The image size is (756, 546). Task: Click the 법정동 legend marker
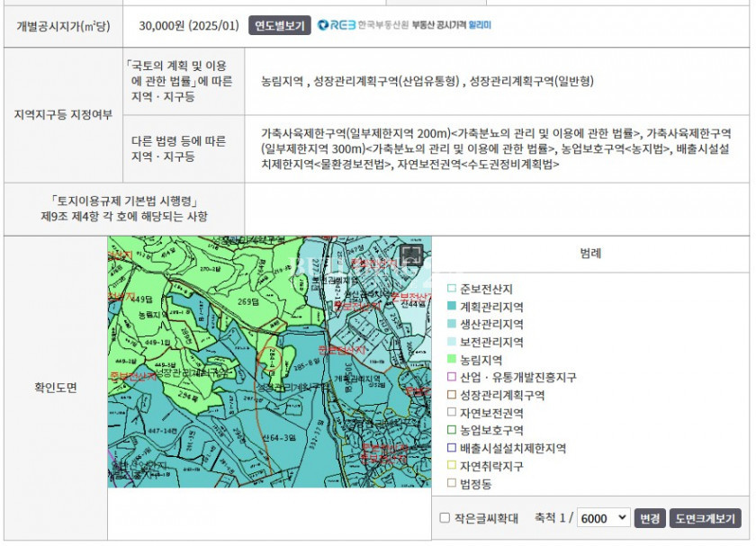(452, 483)
